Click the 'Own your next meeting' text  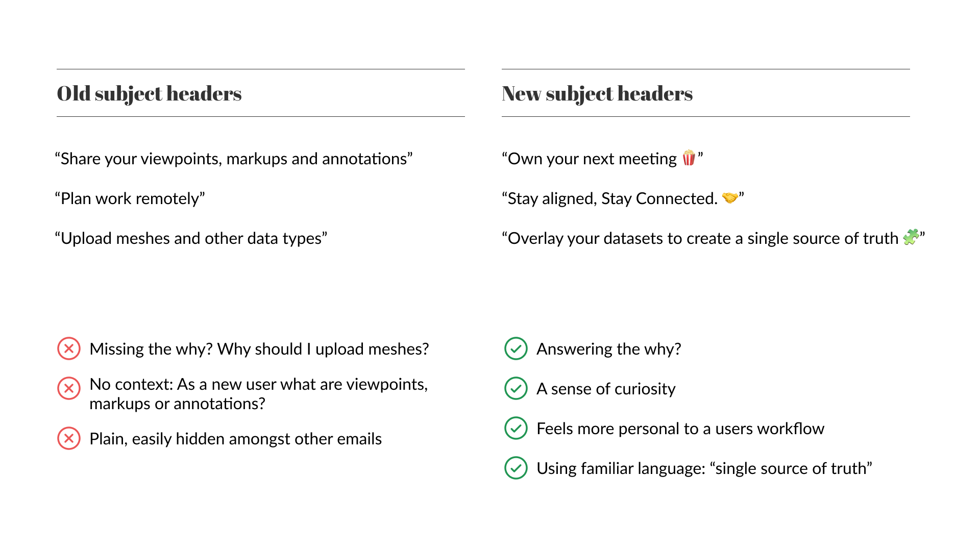[x=590, y=159]
